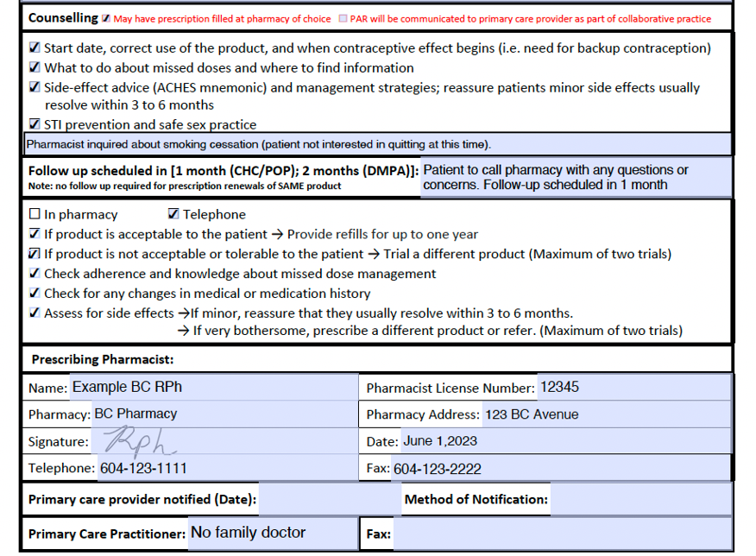
Task: Click the 'Primary Care Practitioner:' label
Action: click(106, 534)
